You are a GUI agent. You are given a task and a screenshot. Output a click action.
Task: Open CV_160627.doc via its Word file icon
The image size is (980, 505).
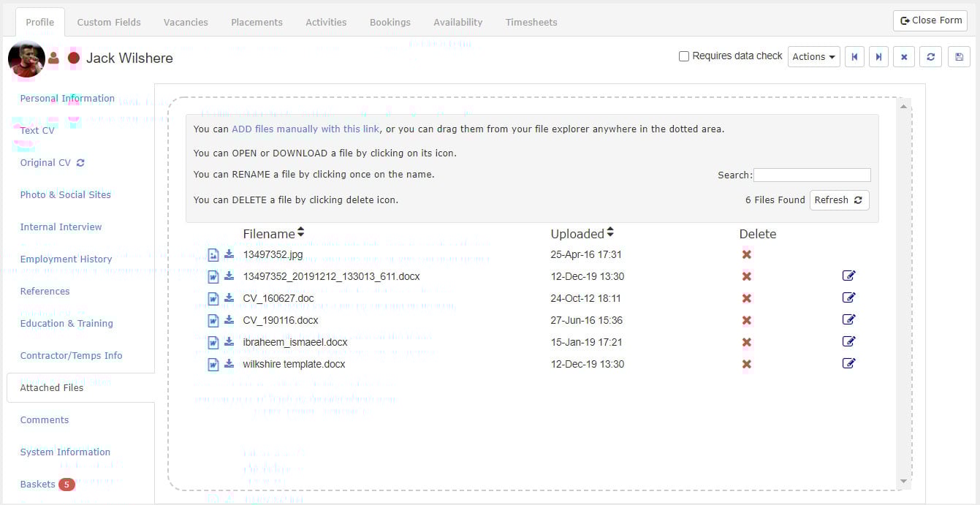[x=213, y=298]
